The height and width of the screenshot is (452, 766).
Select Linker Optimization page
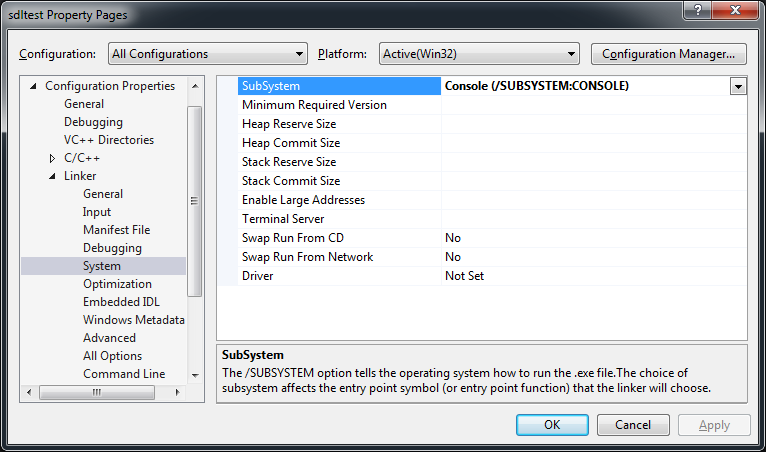[117, 284]
